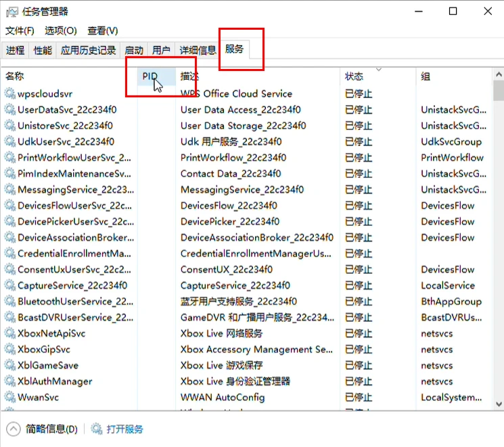504x447 pixels.
Task: Switch to the 用户 tab
Action: click(161, 50)
